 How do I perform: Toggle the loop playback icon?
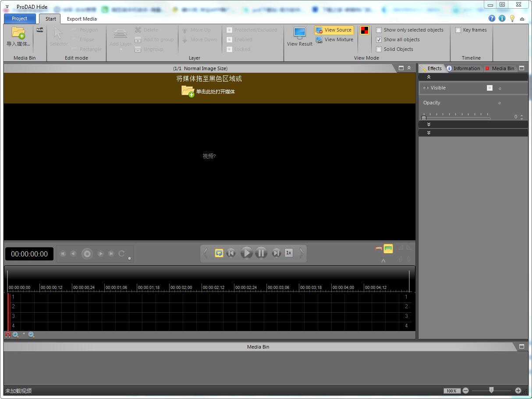tap(219, 253)
